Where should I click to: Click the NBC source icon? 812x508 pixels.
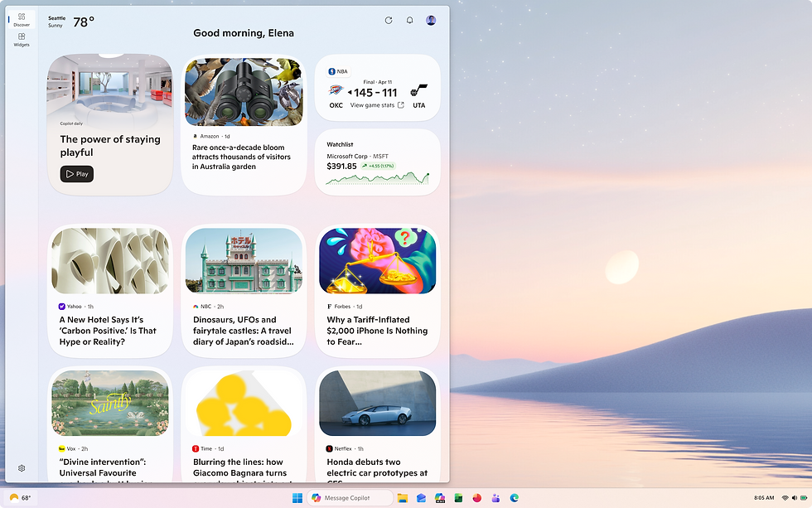point(196,307)
